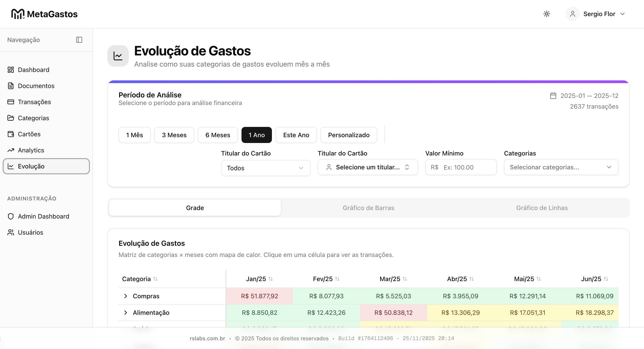Open the Selecionar categorias dropdown
Screen dimensions: 644x349
pyautogui.click(x=561, y=167)
